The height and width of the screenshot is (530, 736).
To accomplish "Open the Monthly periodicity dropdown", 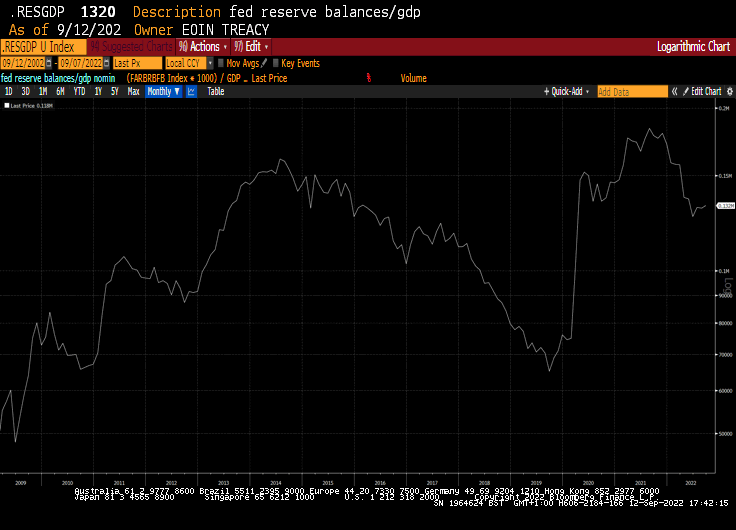I will 163,92.
